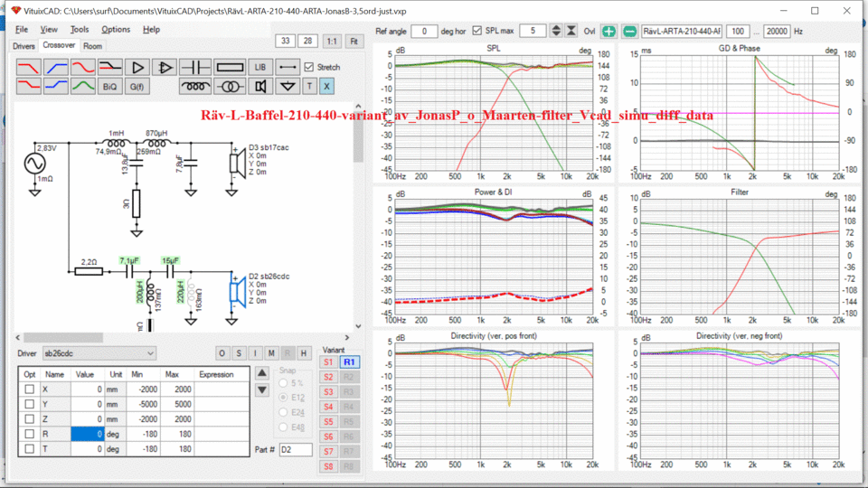Add a transformer component
868x488 pixels.
230,87
